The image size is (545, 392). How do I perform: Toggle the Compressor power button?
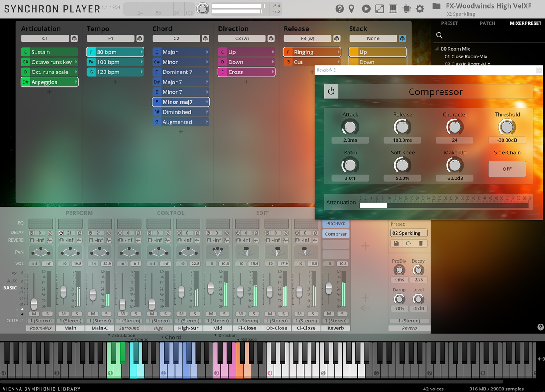[331, 92]
